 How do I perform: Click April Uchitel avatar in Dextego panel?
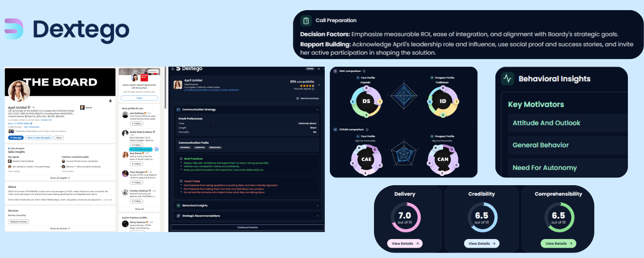(178, 85)
